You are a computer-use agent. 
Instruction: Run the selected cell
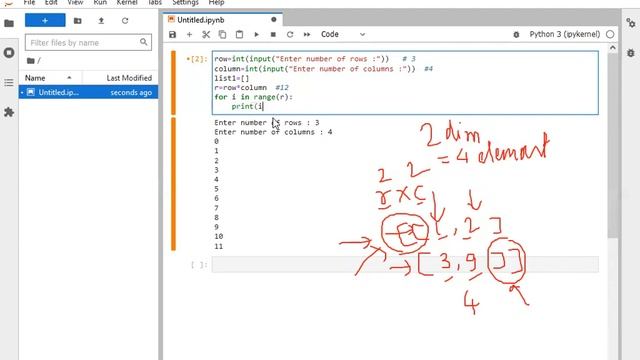[x=256, y=35]
